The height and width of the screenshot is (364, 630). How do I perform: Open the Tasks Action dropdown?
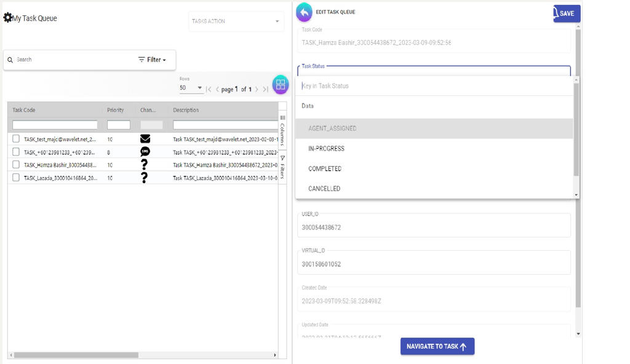[236, 22]
